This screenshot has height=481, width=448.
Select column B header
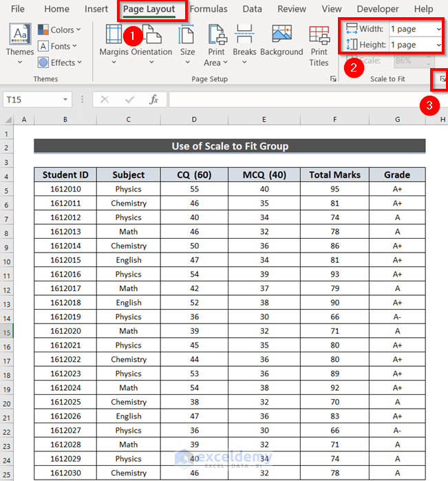coord(65,119)
